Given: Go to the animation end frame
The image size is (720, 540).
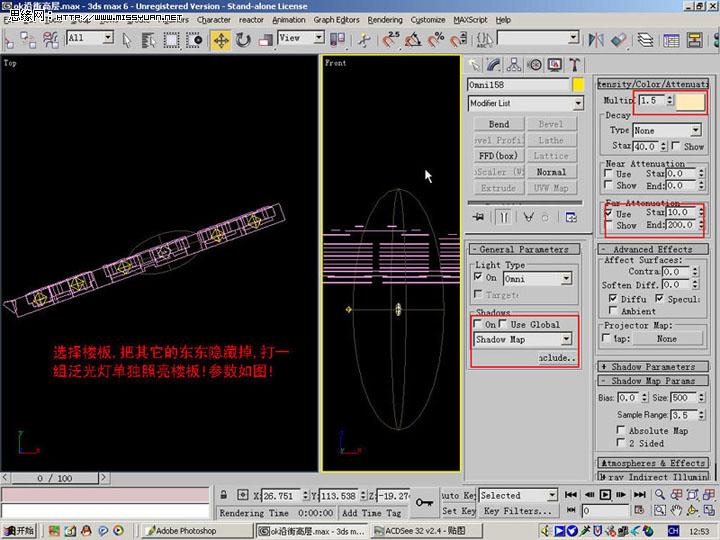Looking at the screenshot, I should (x=640, y=495).
